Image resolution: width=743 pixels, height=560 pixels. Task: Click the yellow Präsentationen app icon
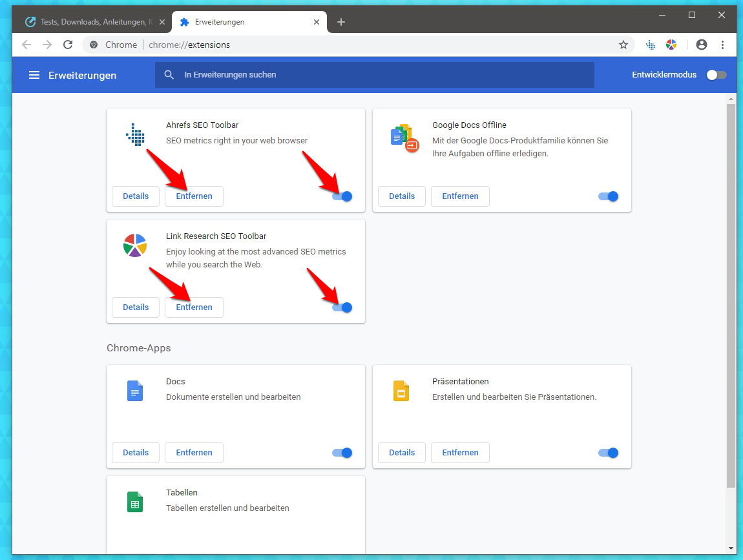pyautogui.click(x=401, y=391)
